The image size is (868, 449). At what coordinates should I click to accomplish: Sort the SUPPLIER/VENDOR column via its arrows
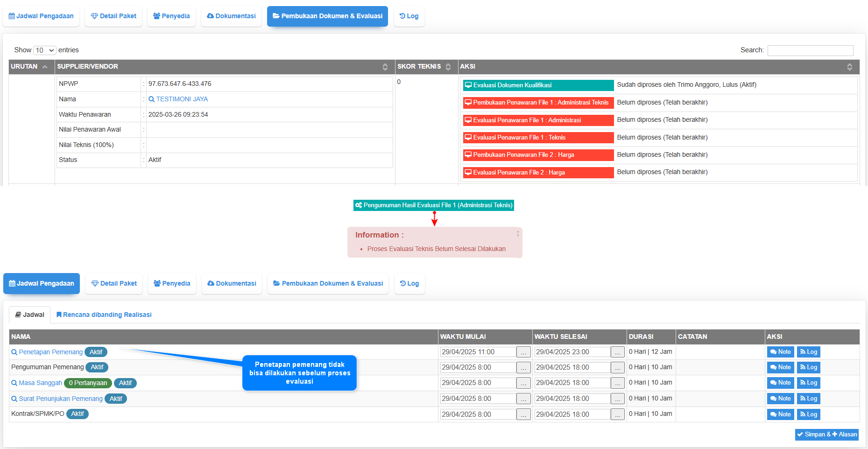tap(385, 67)
